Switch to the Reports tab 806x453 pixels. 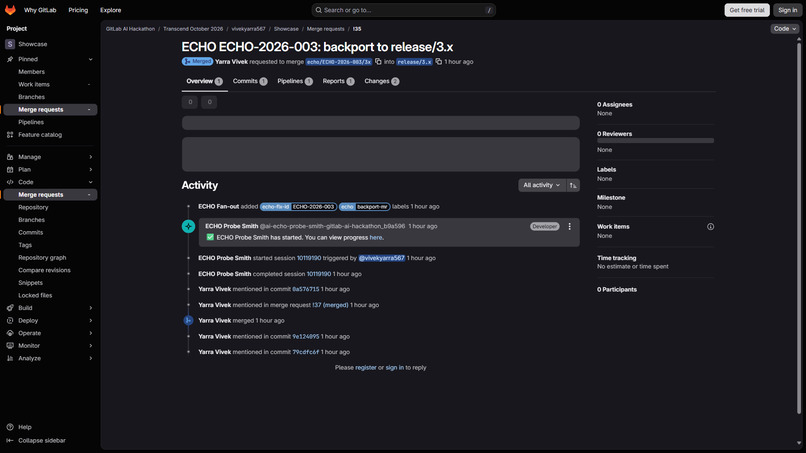pyautogui.click(x=338, y=81)
